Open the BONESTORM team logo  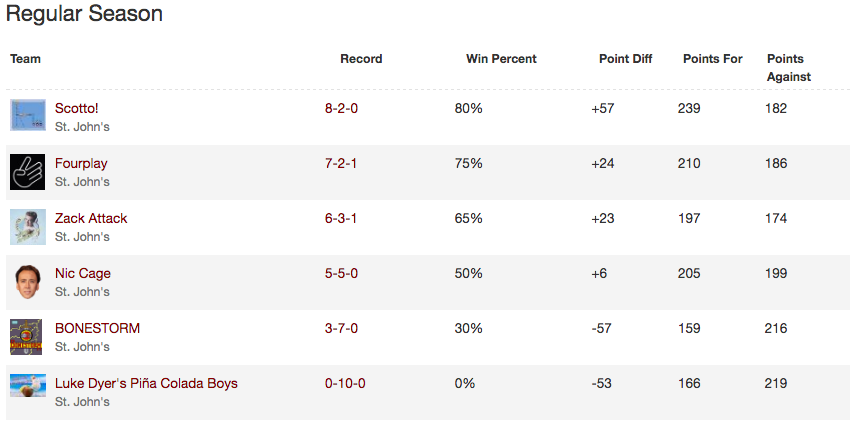pyautogui.click(x=26, y=337)
